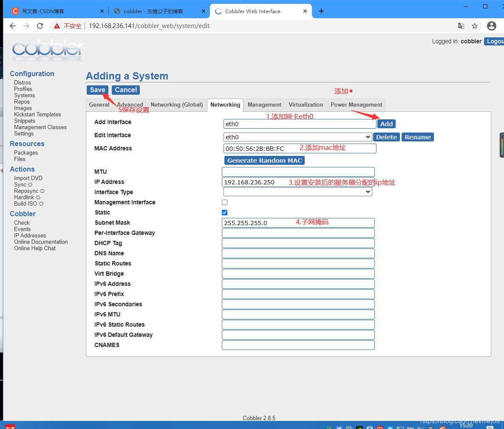The width and height of the screenshot is (504, 429).
Task: Click into the IPv6 Address field
Action: [x=298, y=284]
